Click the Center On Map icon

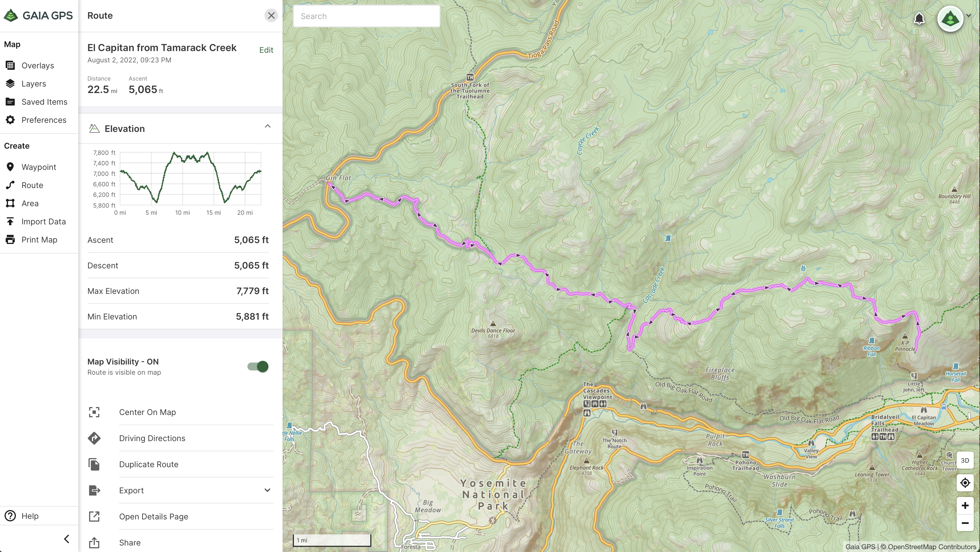click(x=94, y=412)
